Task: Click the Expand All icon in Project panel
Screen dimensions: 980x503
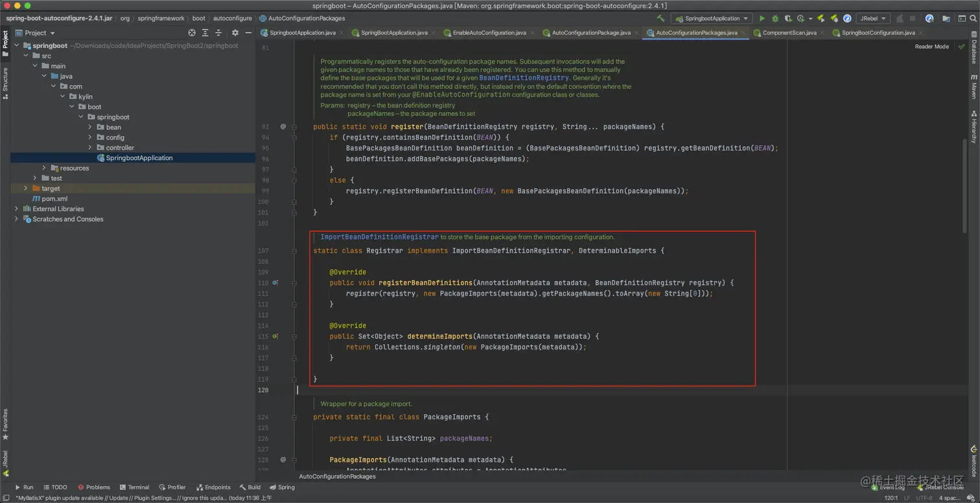Action: 205,32
